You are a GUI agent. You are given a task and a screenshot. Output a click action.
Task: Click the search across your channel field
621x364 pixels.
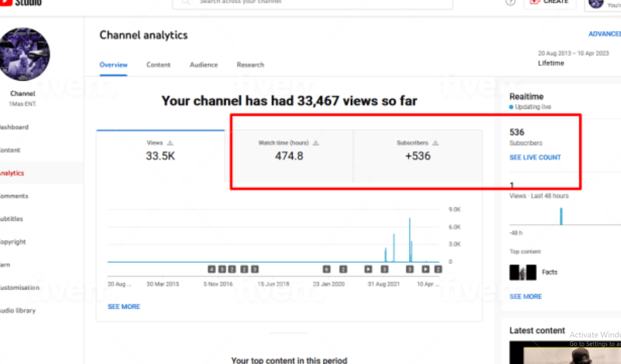click(x=312, y=3)
